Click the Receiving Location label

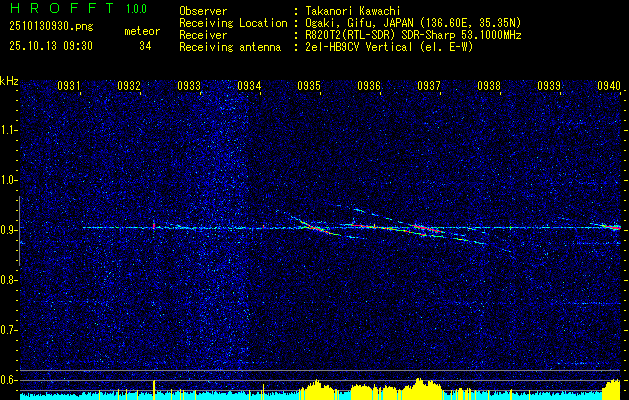(x=233, y=23)
